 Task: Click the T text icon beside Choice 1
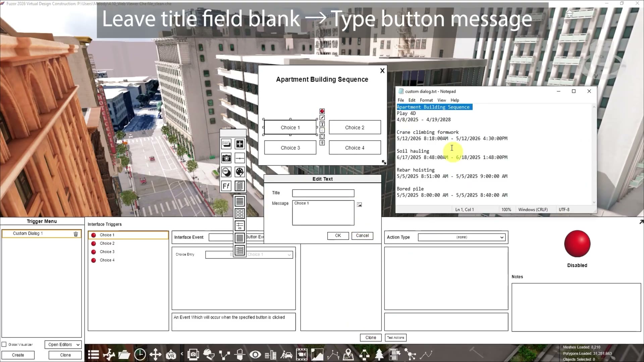(322, 124)
